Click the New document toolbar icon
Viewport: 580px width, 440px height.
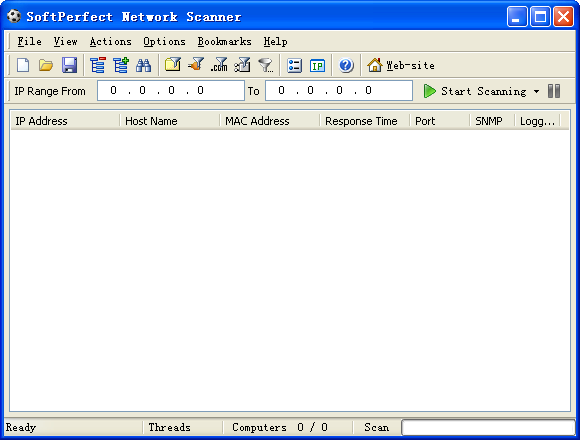tap(23, 65)
